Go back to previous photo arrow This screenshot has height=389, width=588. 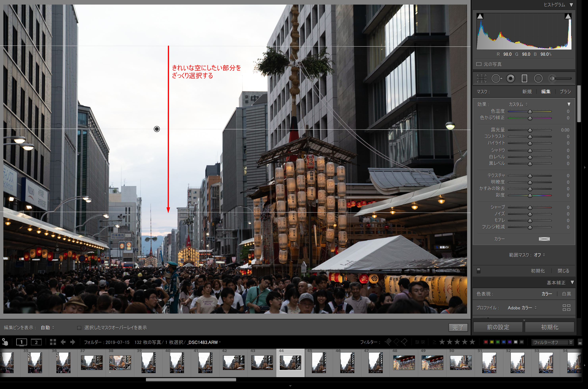click(63, 342)
